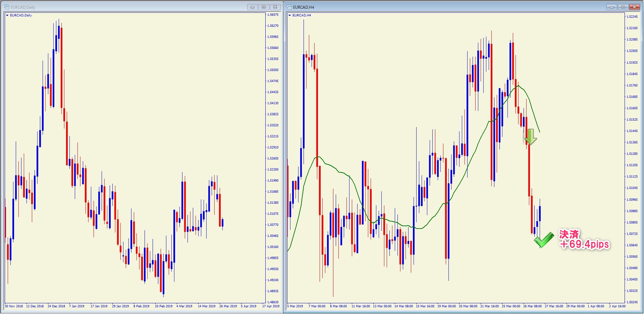Click the 1.48630 price label on Daily chart

273,302
